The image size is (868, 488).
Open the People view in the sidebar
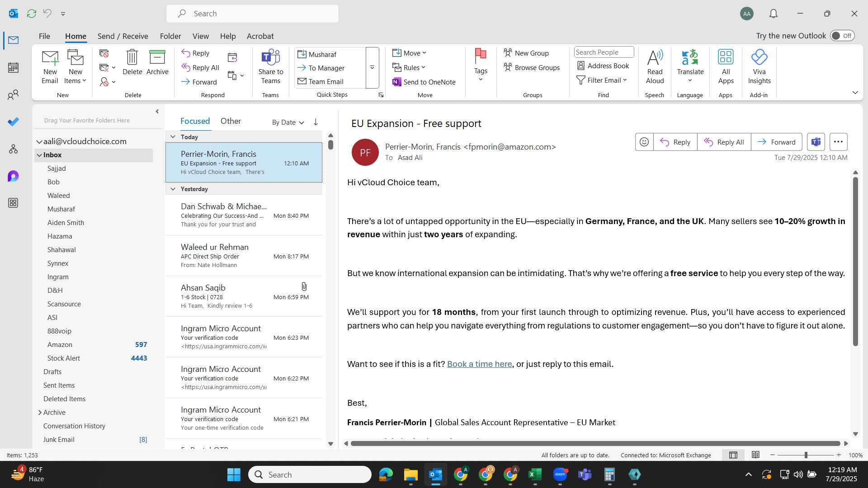[13, 95]
